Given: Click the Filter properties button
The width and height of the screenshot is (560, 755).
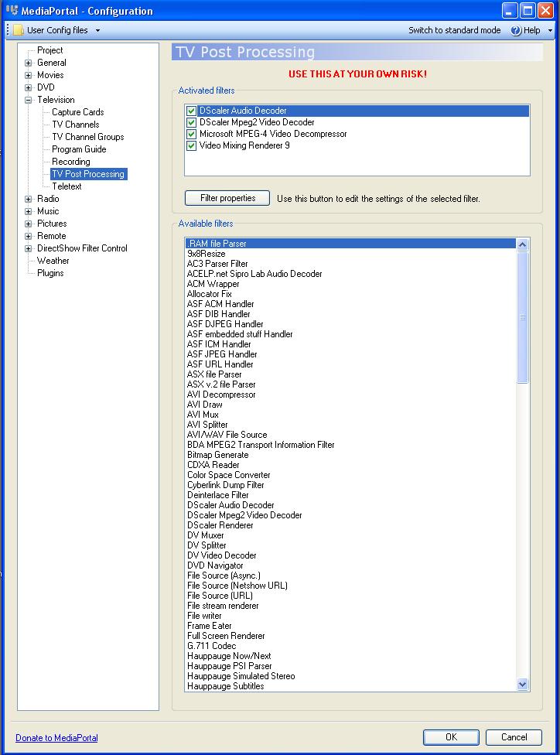Looking at the screenshot, I should (227, 198).
